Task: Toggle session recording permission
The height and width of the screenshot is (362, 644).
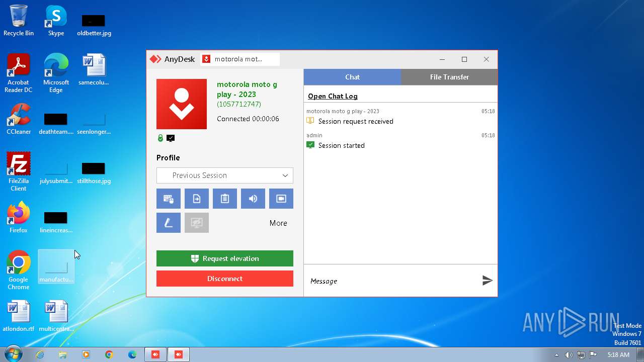Action: tap(281, 199)
